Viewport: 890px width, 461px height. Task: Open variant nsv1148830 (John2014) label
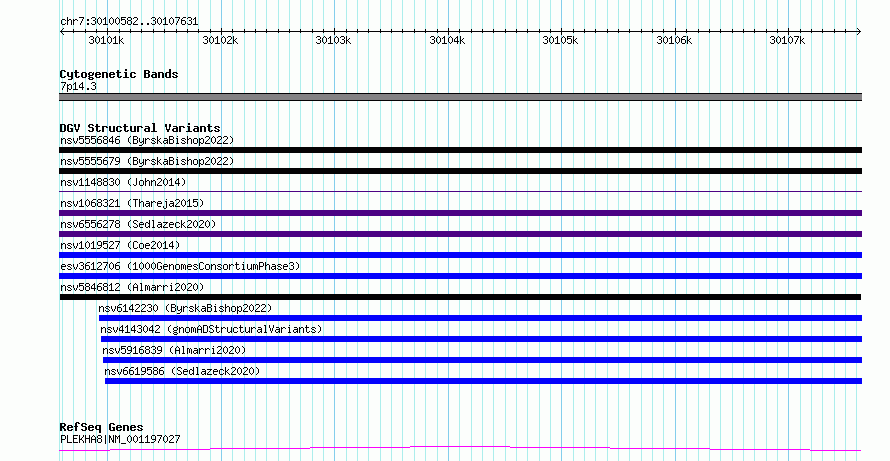[x=123, y=182]
